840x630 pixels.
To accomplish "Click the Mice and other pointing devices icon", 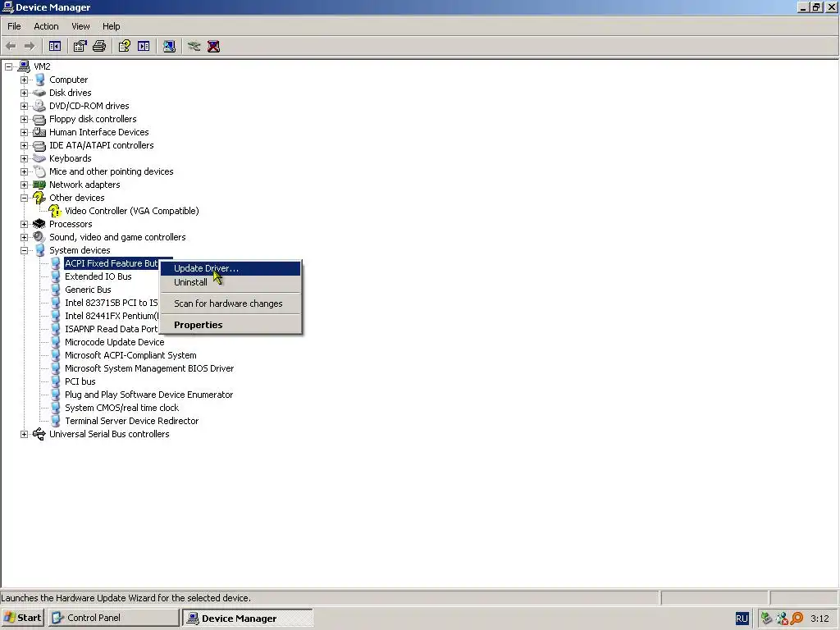I will point(39,171).
